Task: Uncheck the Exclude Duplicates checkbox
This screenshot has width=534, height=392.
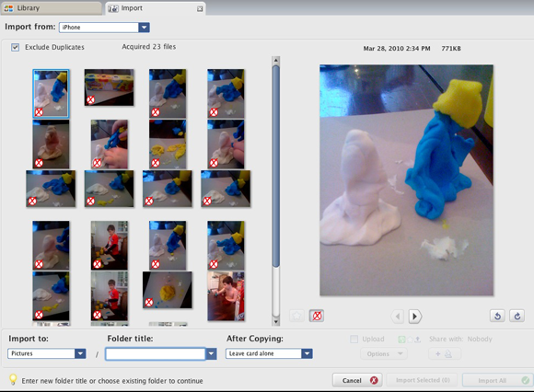Action: pos(15,47)
